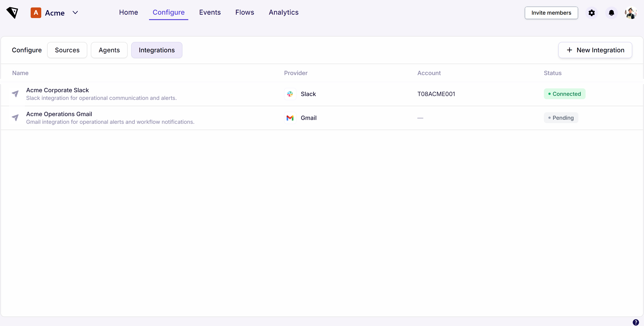Expand the Acme workspace dropdown chevron
This screenshot has width=644, height=326.
coord(75,12)
